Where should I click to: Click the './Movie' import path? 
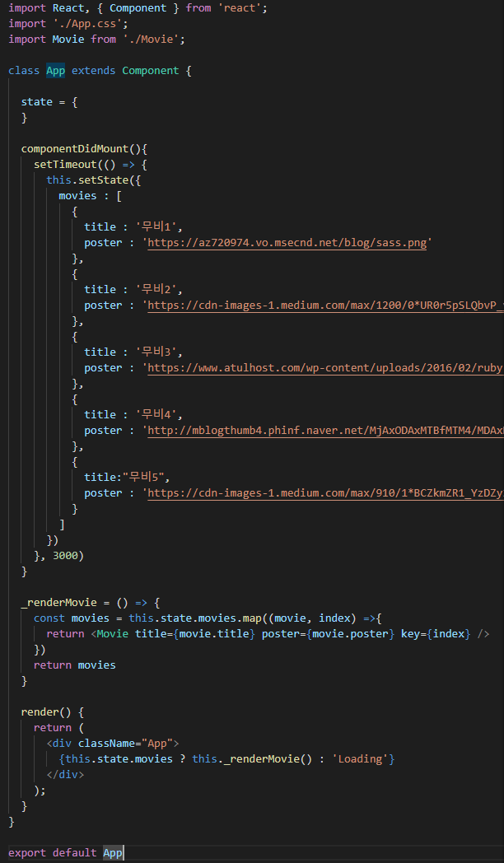click(152, 39)
